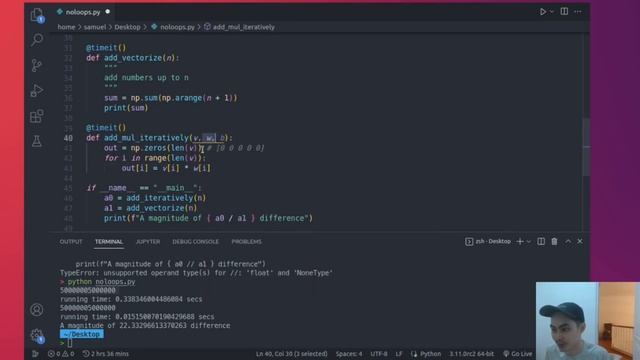This screenshot has width=640, height=360.
Task: Click '2 hrs 36 mins' time tracker
Action: pos(106,354)
